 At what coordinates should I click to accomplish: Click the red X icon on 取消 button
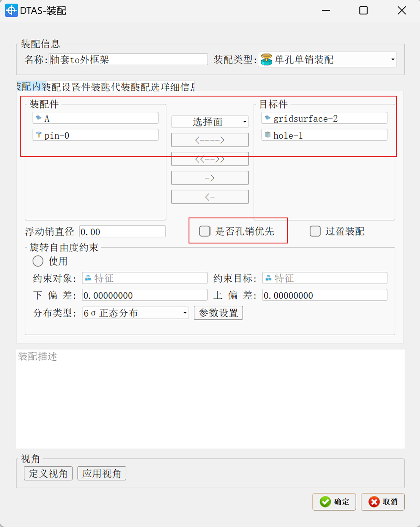click(373, 502)
